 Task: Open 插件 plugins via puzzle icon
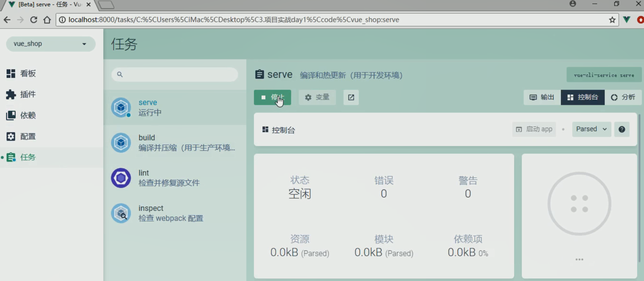(11, 95)
